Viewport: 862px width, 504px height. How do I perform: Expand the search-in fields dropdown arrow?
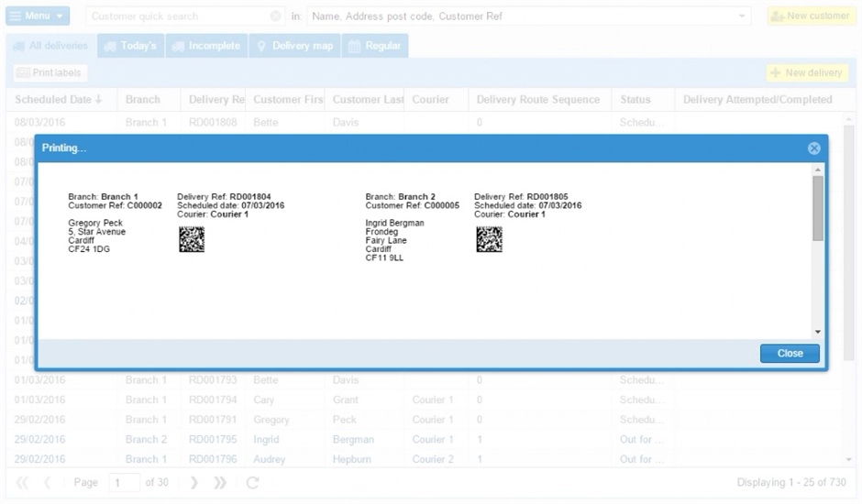pyautogui.click(x=742, y=16)
